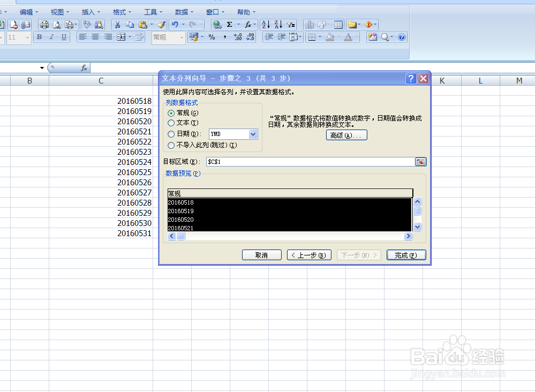Select the 常规(G) radio option
Screen dimensions: 535x392
point(171,113)
